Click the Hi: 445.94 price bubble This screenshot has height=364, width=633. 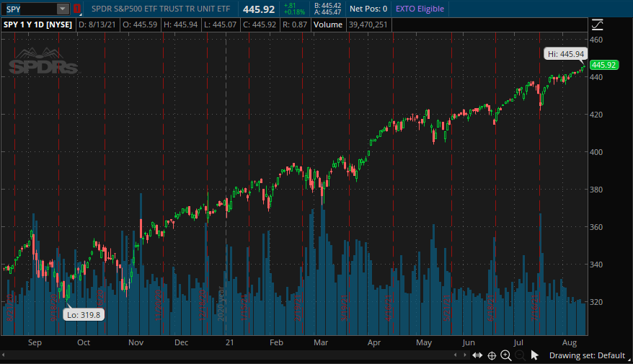coord(565,54)
